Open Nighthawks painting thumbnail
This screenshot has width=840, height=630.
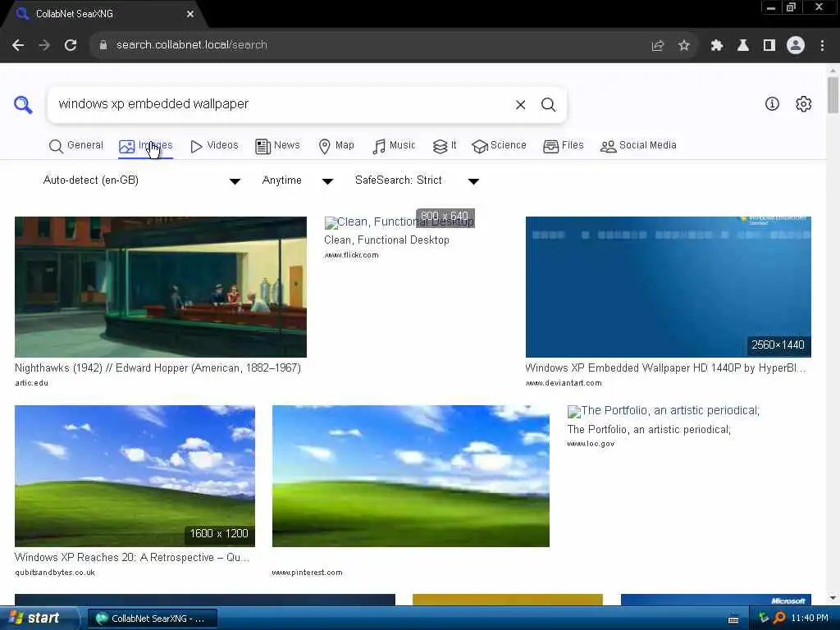click(x=161, y=287)
